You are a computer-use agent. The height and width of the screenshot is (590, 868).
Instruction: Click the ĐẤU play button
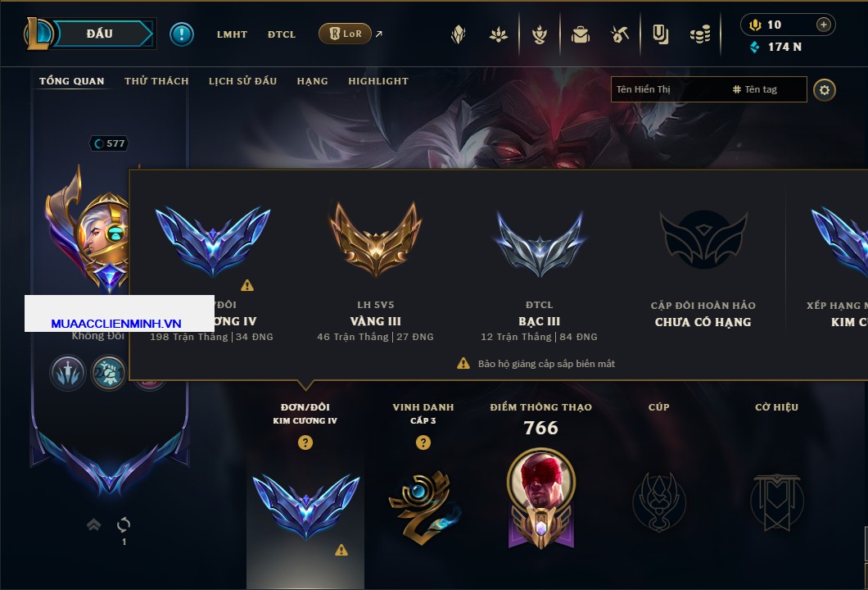(101, 34)
